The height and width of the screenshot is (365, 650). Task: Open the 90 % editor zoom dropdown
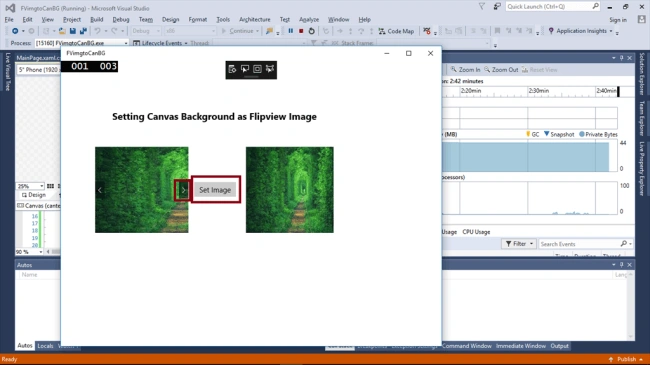(x=41, y=252)
